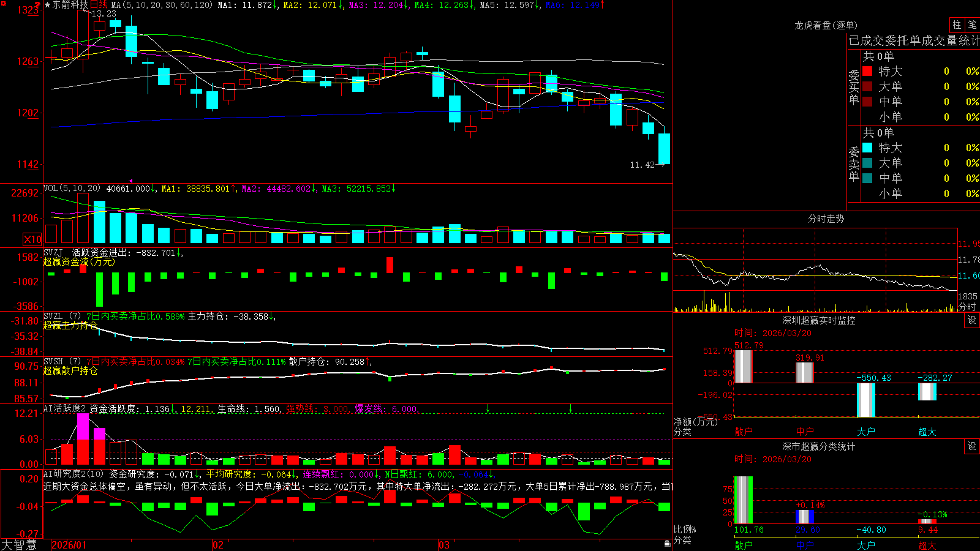Click the first green arrow marker in AI活跃度2 pane

click(488, 408)
